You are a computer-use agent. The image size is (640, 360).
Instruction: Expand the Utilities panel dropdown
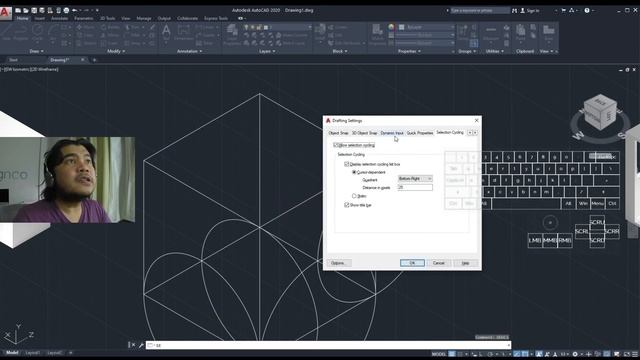[x=494, y=51]
